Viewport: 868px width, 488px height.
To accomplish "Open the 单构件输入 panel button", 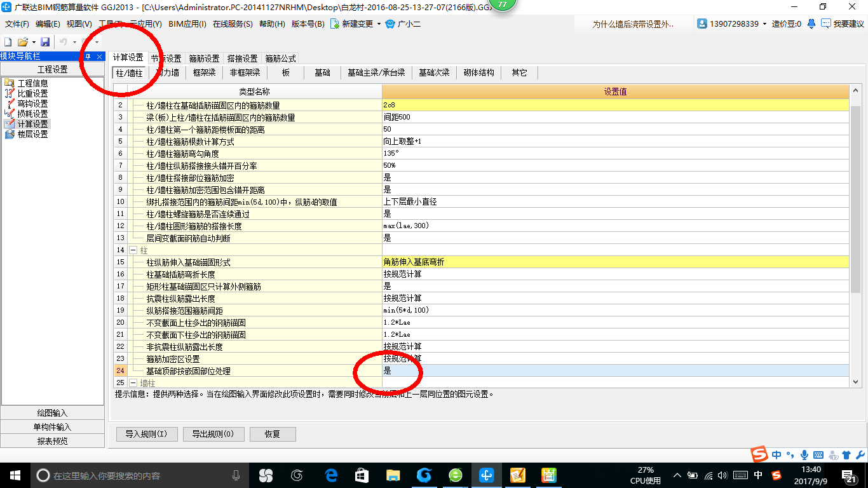I will pyautogui.click(x=53, y=427).
